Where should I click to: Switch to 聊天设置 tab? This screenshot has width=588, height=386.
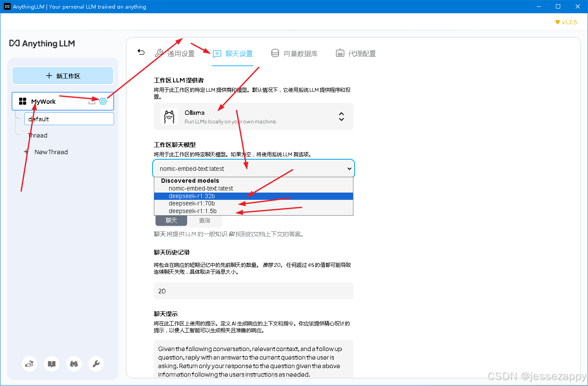(x=233, y=54)
